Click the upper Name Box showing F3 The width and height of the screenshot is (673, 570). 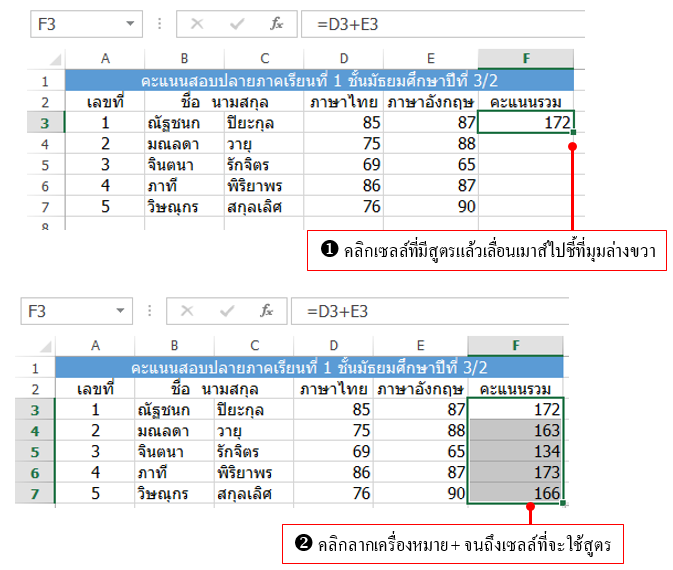(x=70, y=23)
